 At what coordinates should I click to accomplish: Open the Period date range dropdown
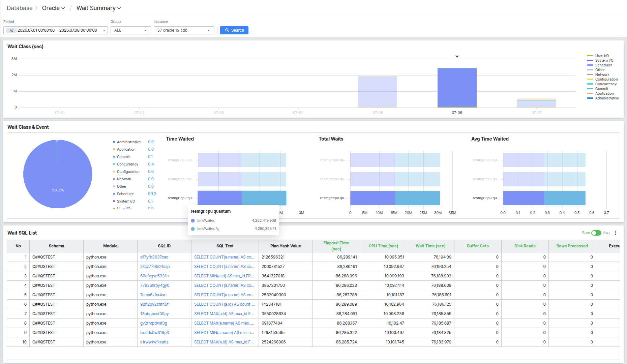(x=56, y=30)
